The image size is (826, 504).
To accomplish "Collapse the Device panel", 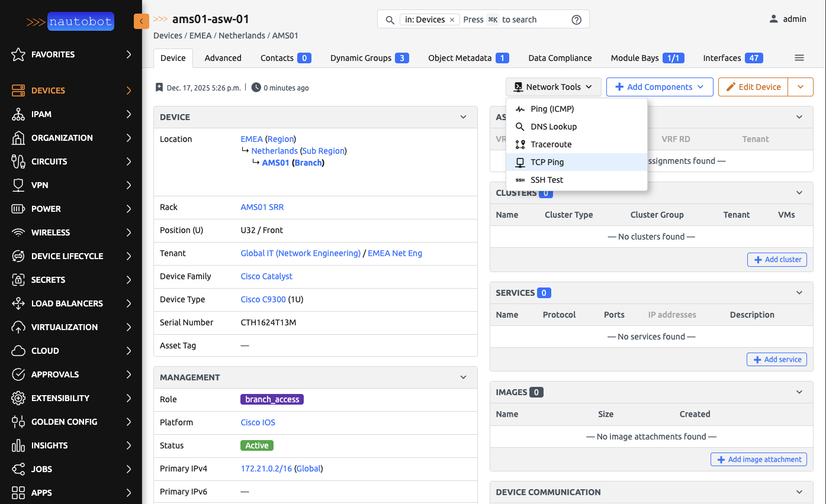I will click(x=463, y=117).
